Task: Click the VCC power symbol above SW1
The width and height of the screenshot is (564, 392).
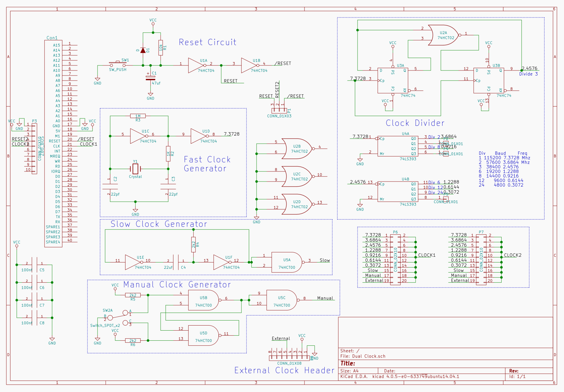Action: [153, 23]
